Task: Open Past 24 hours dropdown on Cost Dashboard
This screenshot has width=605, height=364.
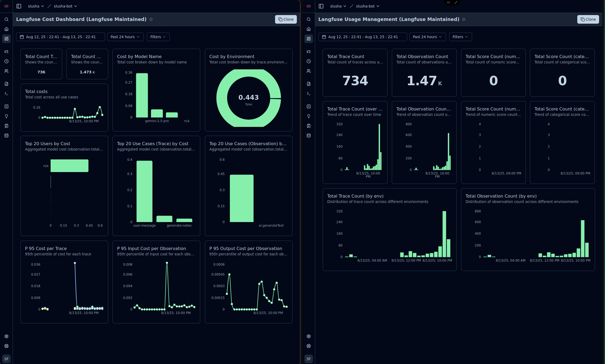Action: 125,37
